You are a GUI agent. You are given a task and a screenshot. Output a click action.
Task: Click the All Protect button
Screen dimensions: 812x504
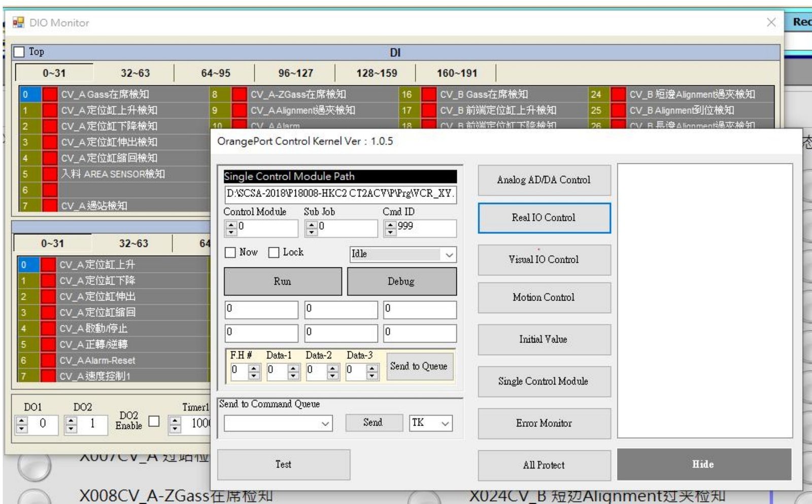point(544,465)
